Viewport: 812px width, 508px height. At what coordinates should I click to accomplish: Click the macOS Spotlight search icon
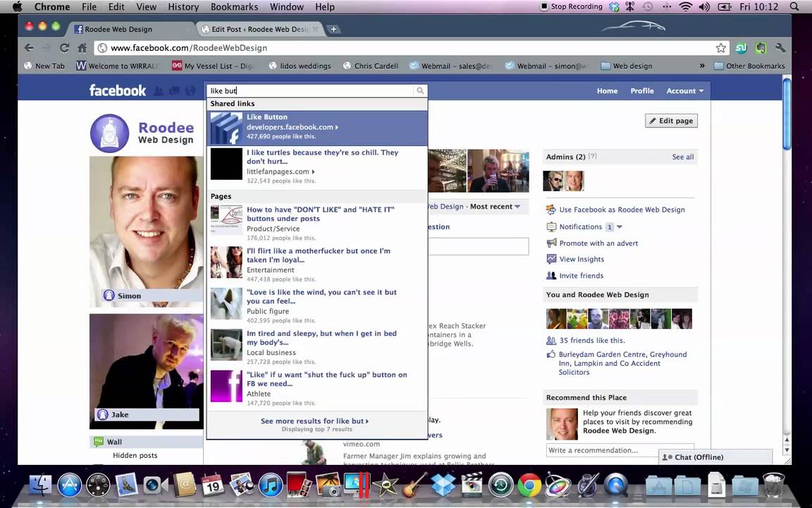[x=794, y=7]
